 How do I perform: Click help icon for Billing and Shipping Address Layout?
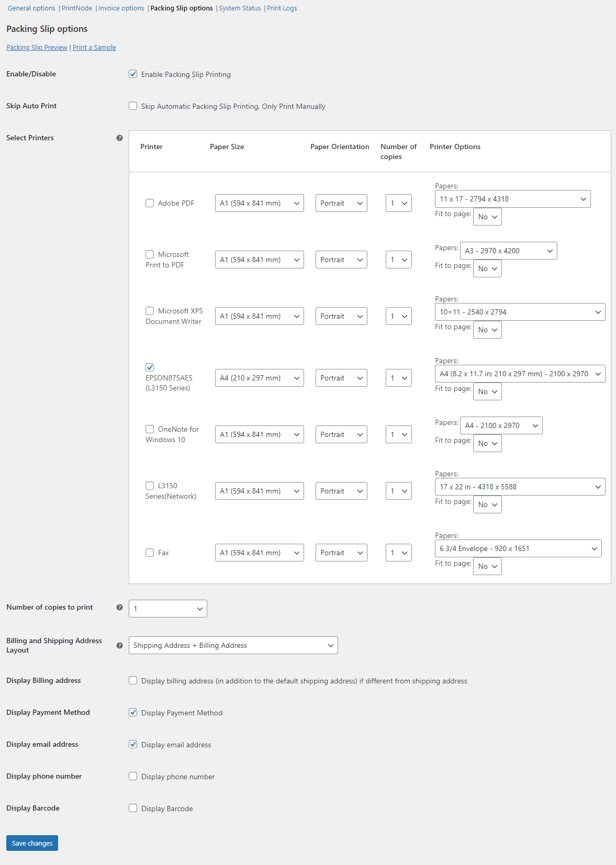[119, 646]
